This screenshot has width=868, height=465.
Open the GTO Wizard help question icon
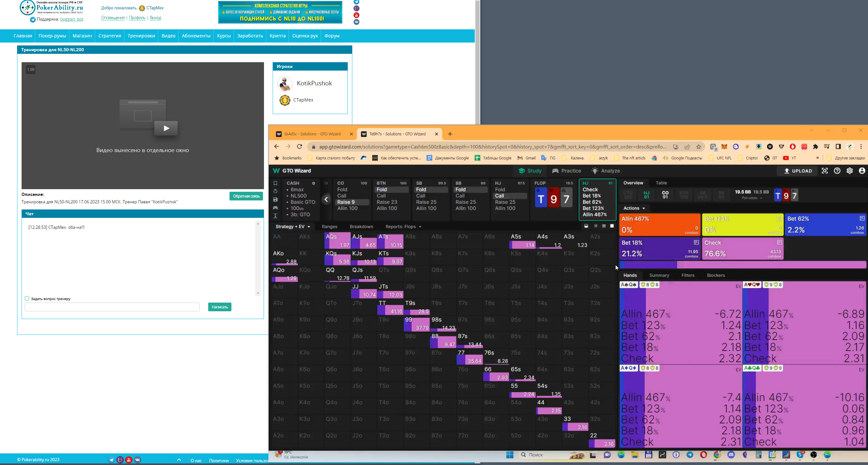pyautogui.click(x=837, y=171)
